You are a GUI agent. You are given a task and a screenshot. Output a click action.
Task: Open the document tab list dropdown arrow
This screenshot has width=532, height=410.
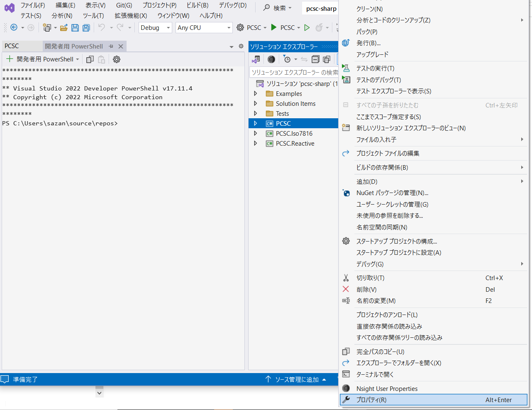pyautogui.click(x=232, y=47)
